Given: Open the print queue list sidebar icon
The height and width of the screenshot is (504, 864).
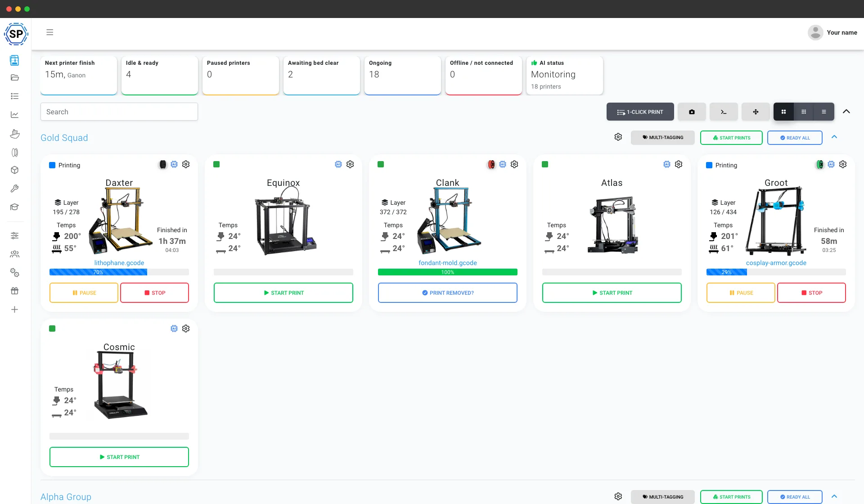Looking at the screenshot, I should click(15, 96).
